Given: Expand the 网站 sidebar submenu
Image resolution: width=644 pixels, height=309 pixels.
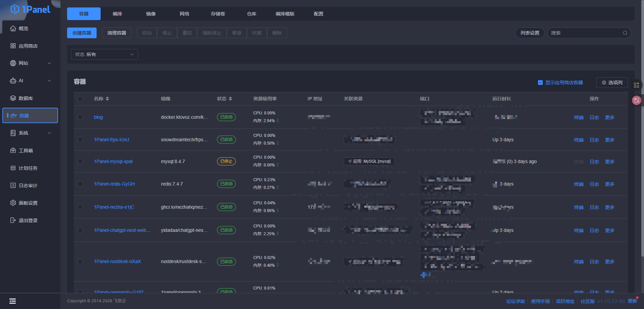Looking at the screenshot, I should click(x=49, y=63).
